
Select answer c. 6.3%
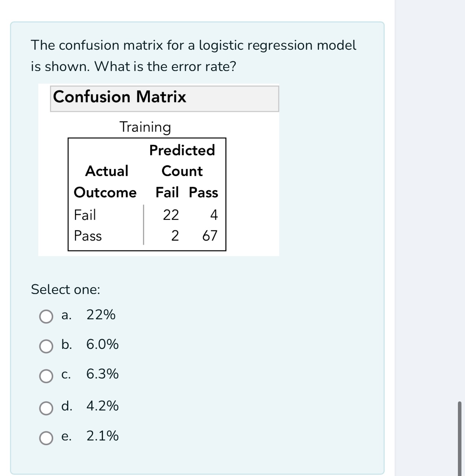coord(46,376)
